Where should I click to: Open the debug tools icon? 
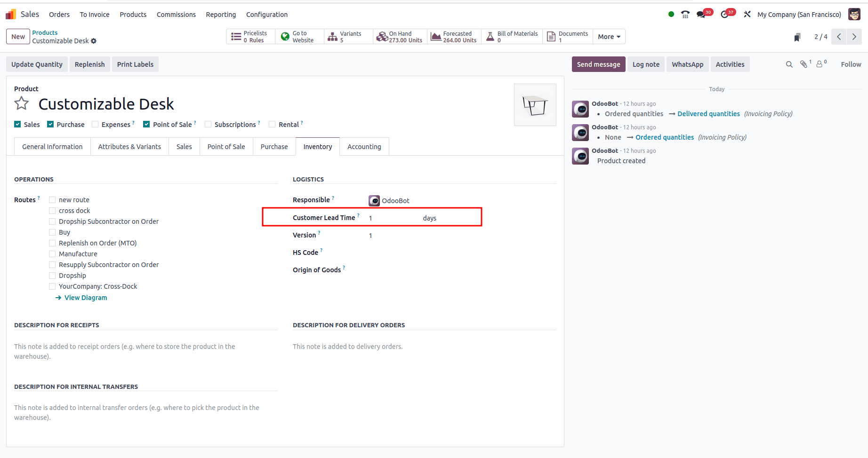click(747, 15)
